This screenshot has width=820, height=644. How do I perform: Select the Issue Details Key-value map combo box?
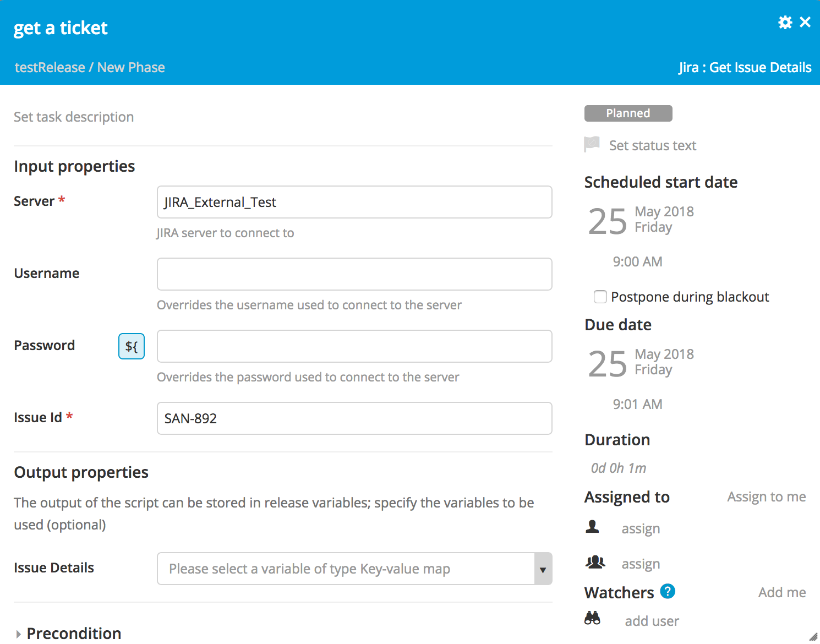354,569
